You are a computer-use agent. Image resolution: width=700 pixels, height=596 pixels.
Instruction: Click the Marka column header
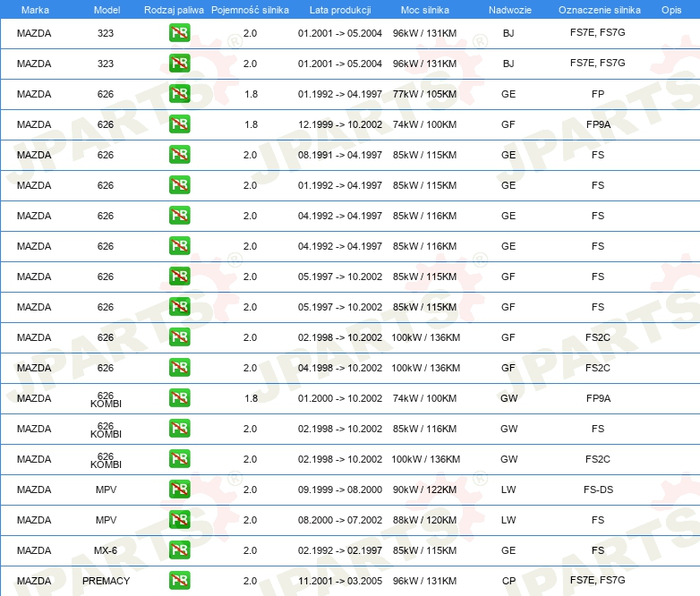tap(35, 10)
